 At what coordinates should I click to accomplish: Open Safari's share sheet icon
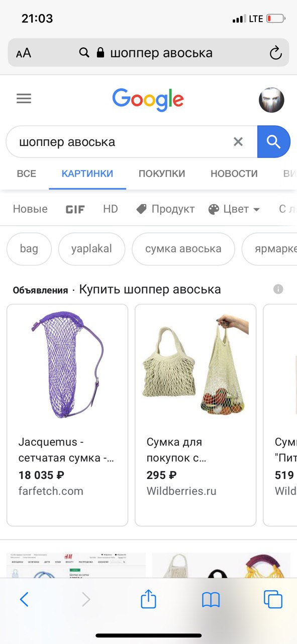[148, 599]
